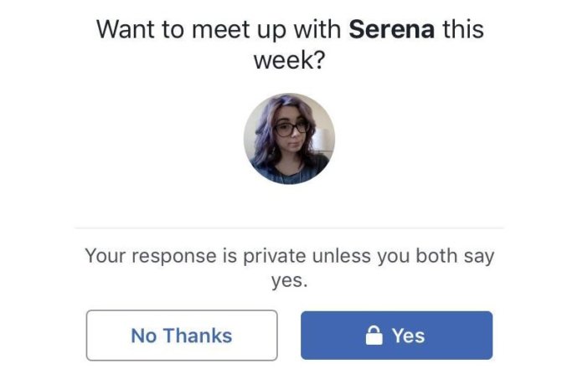Click the lamp in photo background
Viewport: 588px width, 374px height.
pos(322,141)
